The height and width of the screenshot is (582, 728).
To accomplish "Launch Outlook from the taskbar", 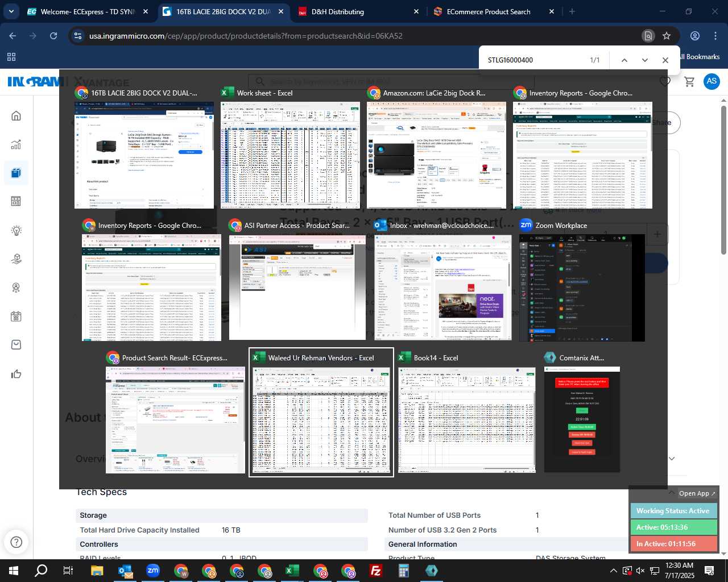I will tap(125, 571).
